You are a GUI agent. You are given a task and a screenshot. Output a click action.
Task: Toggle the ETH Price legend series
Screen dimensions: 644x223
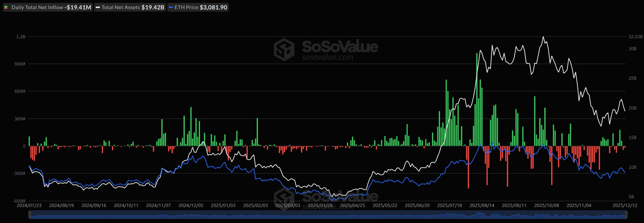click(198, 7)
